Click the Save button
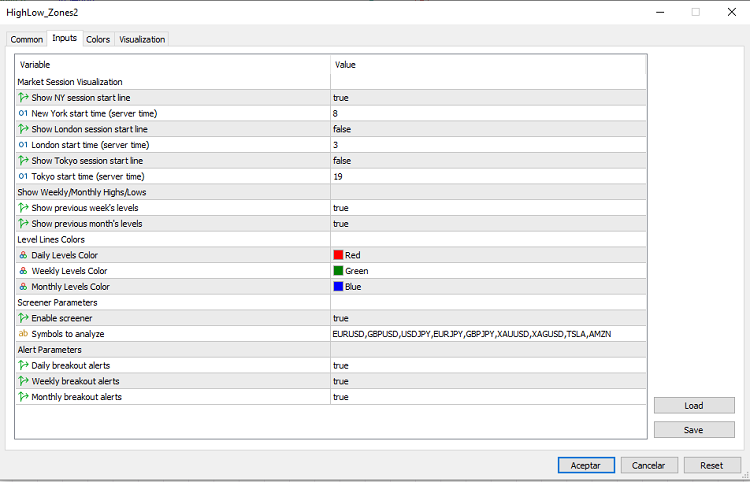 tap(694, 430)
